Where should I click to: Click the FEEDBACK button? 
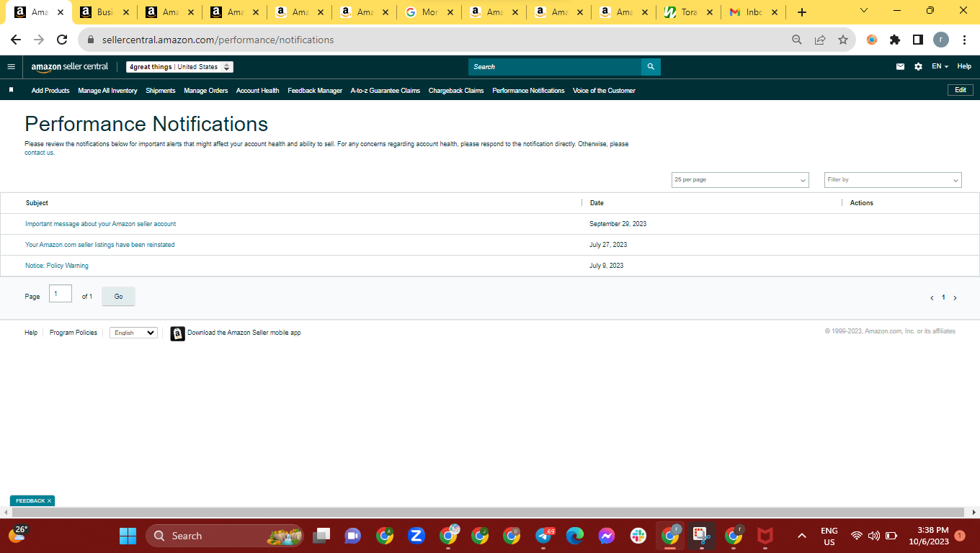pyautogui.click(x=30, y=500)
